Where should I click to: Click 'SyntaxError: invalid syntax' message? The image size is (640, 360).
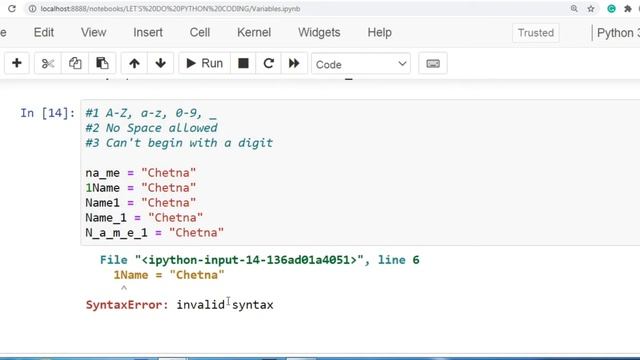click(180, 305)
